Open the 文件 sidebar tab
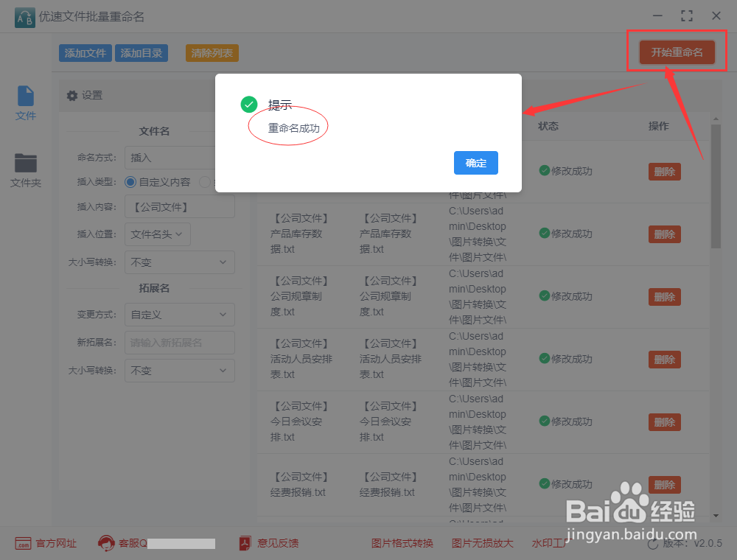This screenshot has width=737, height=560. [25, 103]
